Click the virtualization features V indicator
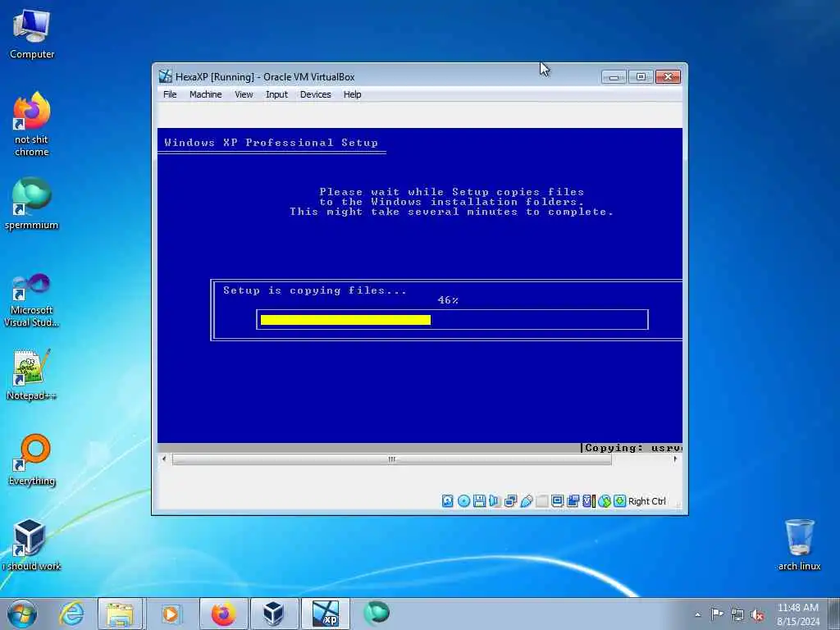 (x=588, y=501)
